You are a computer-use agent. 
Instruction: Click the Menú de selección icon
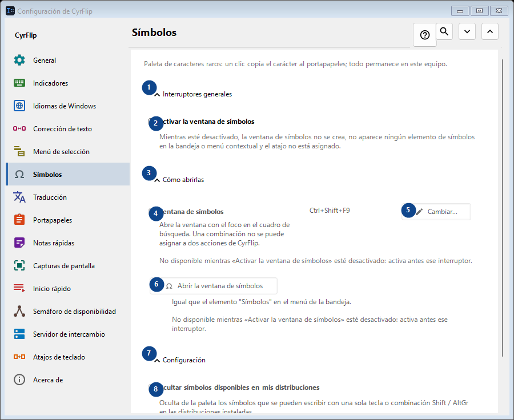click(x=19, y=151)
